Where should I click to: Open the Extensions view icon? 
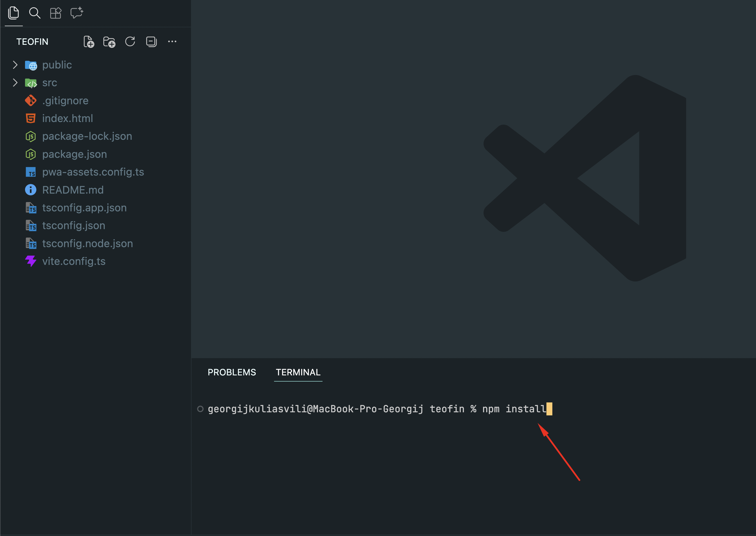coord(55,13)
